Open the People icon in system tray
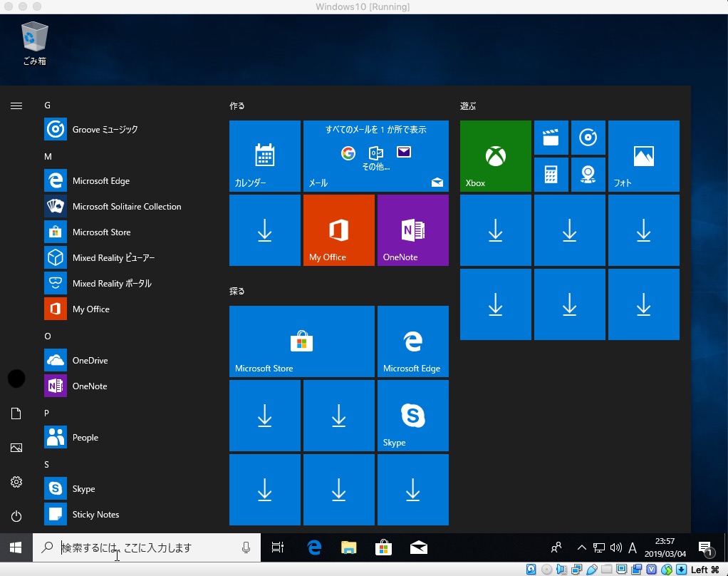Viewport: 728px width, 576px height. 556,547
